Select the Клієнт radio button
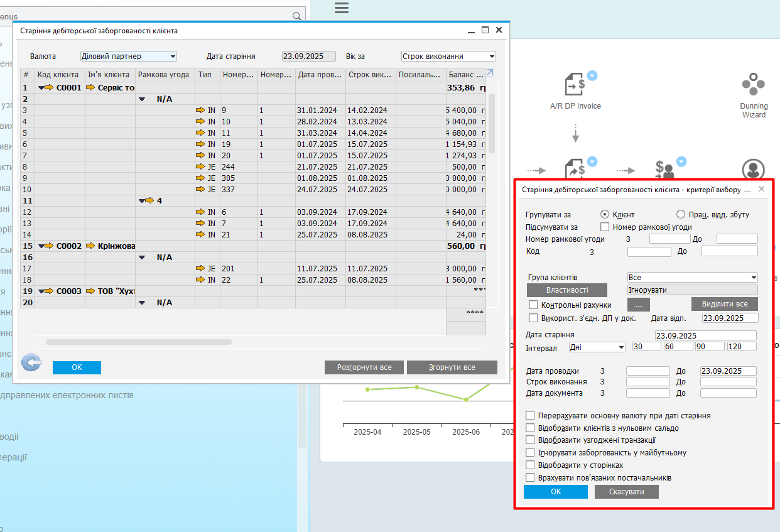Image resolution: width=780 pixels, height=532 pixels. tap(605, 214)
